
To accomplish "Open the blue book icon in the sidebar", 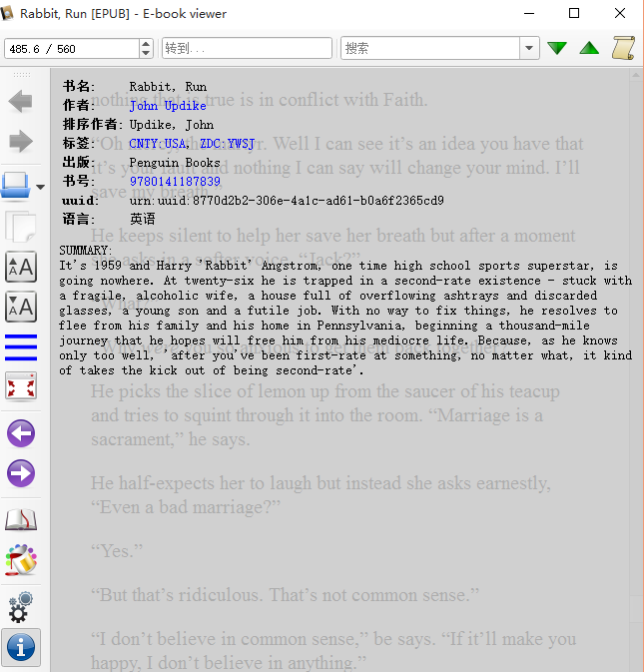I will click(16, 187).
